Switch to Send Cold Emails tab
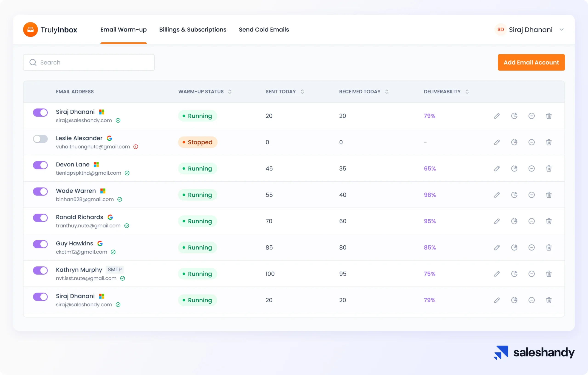 pyautogui.click(x=264, y=30)
